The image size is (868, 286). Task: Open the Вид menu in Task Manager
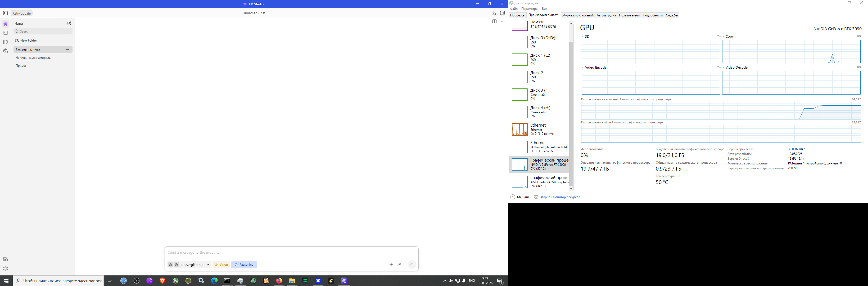545,9
